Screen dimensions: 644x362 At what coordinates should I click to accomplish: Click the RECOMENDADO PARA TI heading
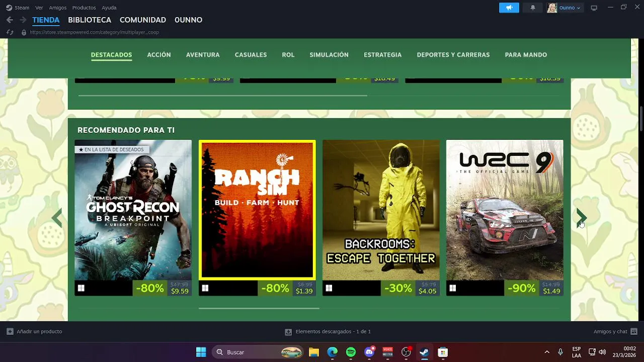coord(126,130)
